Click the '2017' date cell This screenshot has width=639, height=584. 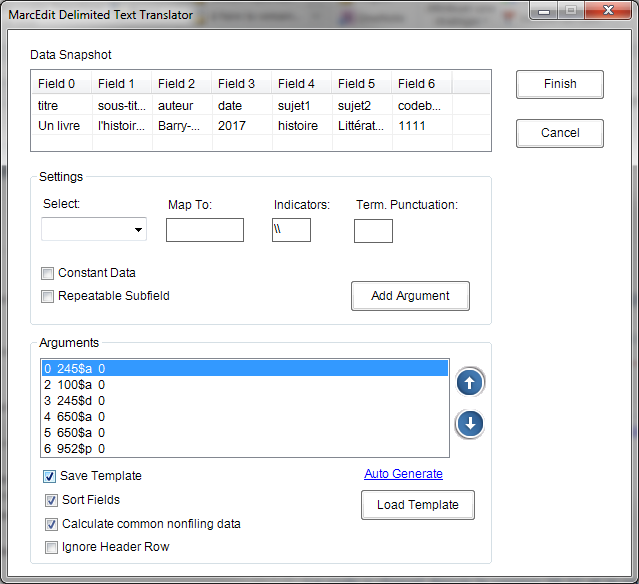[241, 126]
